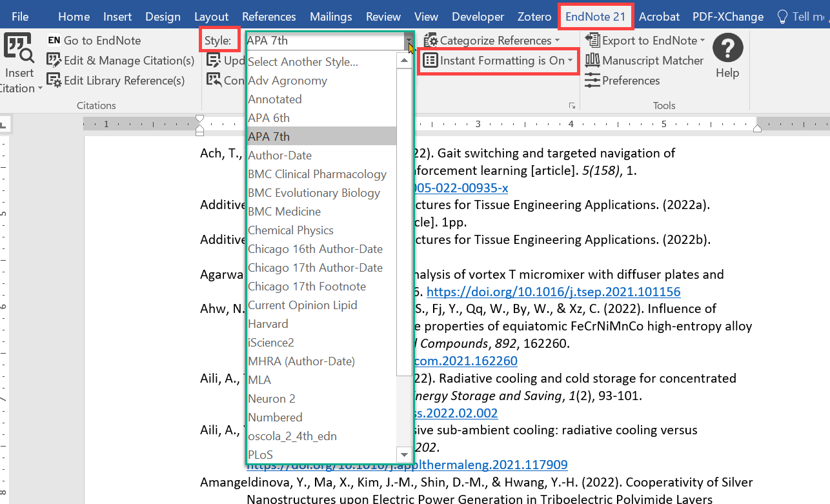Open the Manuscript Matcher tool
Viewport: 830px width, 504px height.
click(644, 61)
